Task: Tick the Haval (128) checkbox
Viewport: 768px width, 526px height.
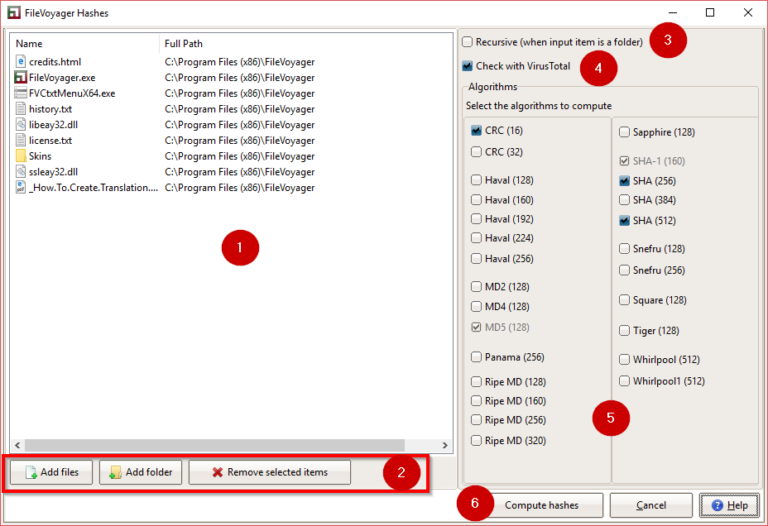Action: click(x=476, y=180)
